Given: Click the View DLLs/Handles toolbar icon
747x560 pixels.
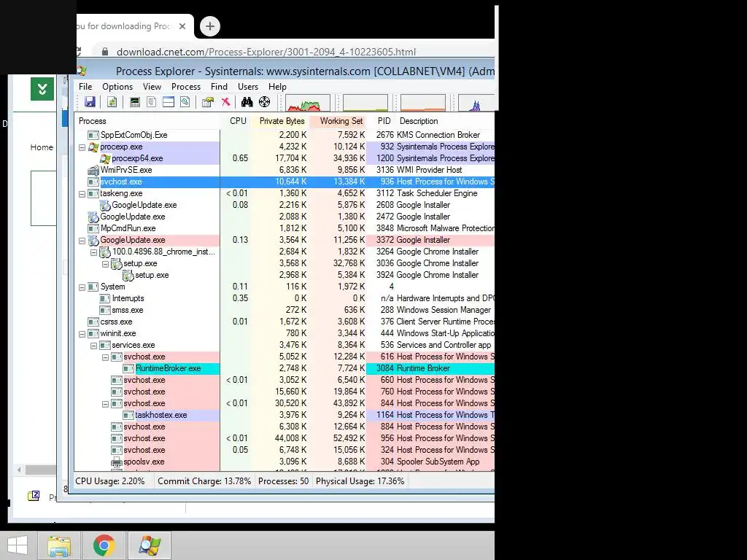Looking at the screenshot, I should [185, 102].
